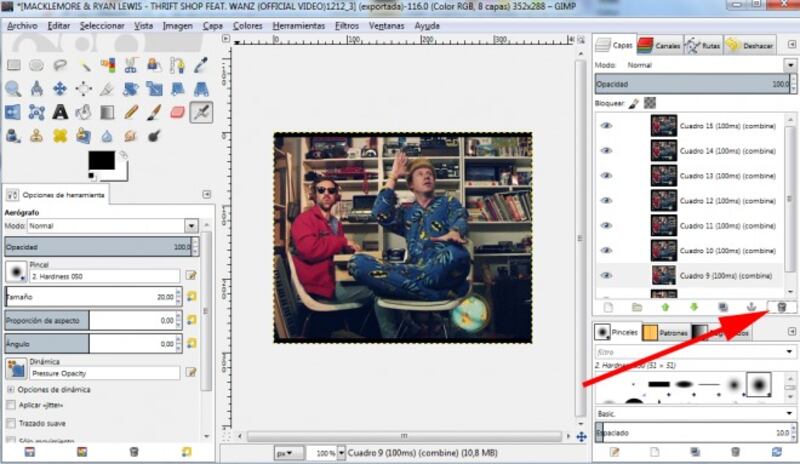Viewport: 800px width, 464px height.
Task: Select the Zoom magnifier tool
Action: [13, 89]
